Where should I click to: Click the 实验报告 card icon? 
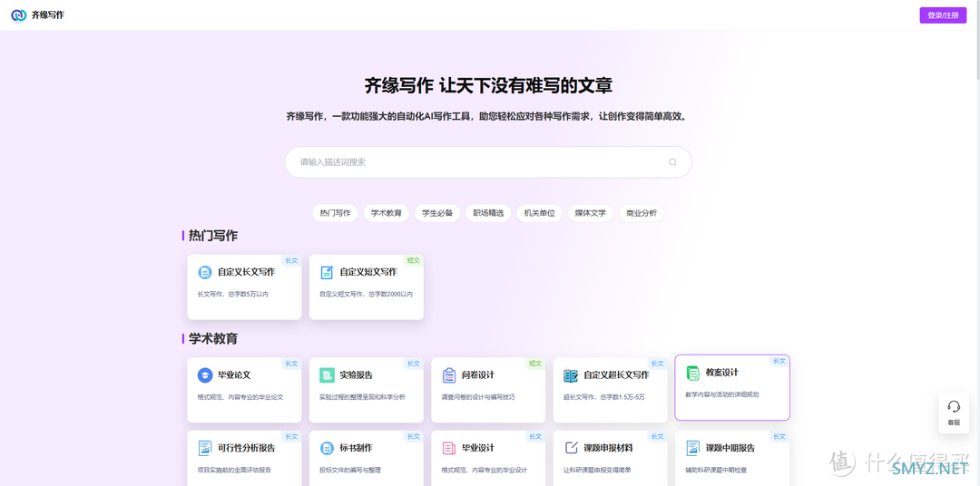[x=327, y=375]
